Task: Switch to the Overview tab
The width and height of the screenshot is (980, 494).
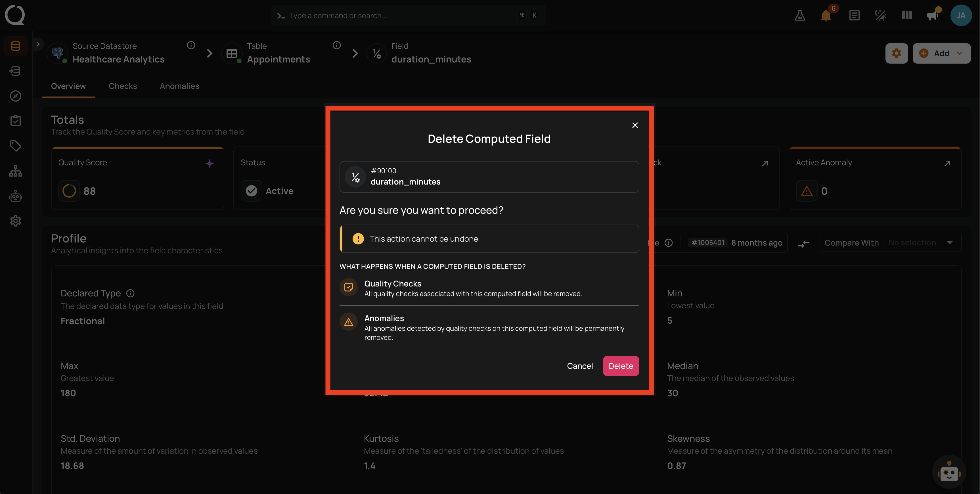Action: 68,86
